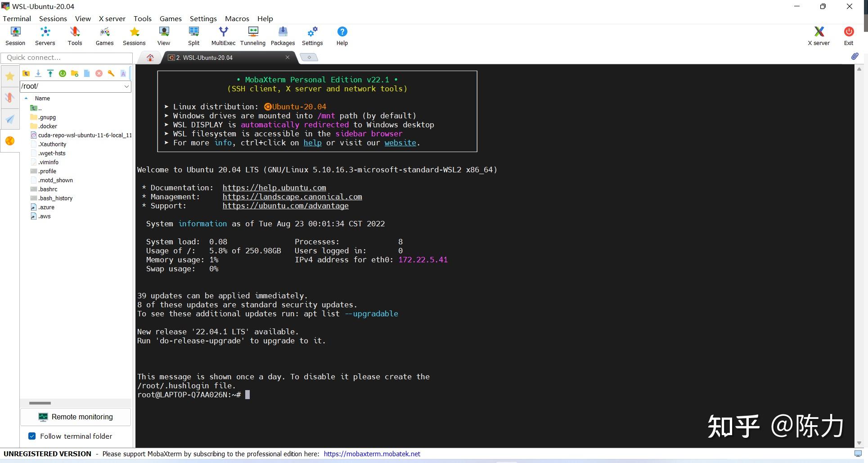Image resolution: width=868 pixels, height=463 pixels.
Task: Open the Macros menu
Action: point(237,18)
